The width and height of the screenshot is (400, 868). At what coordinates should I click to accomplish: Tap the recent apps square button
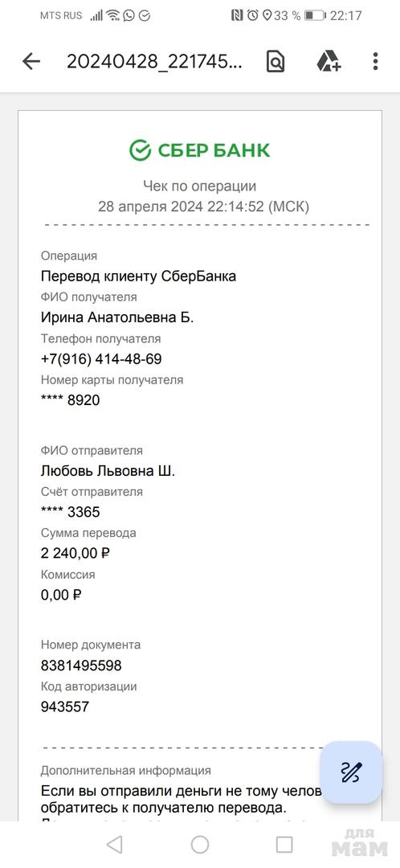pyautogui.click(x=284, y=844)
